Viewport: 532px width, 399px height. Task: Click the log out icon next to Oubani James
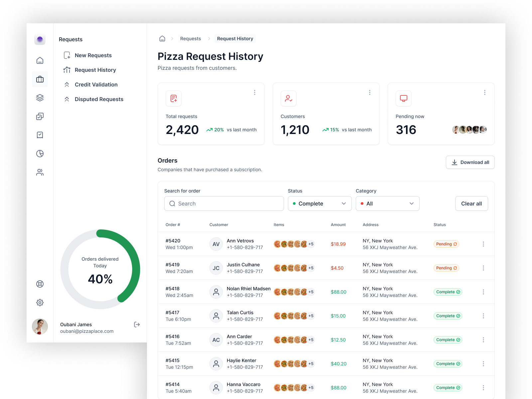pyautogui.click(x=137, y=325)
